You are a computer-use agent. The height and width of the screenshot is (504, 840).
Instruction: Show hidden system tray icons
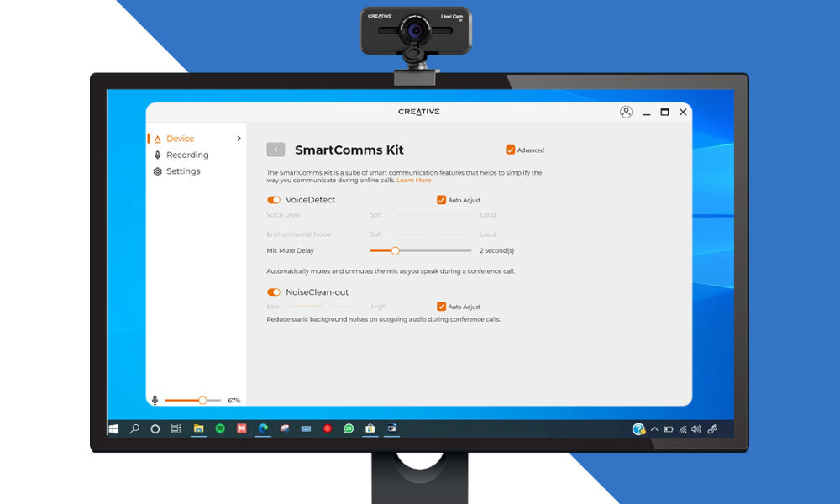654,429
